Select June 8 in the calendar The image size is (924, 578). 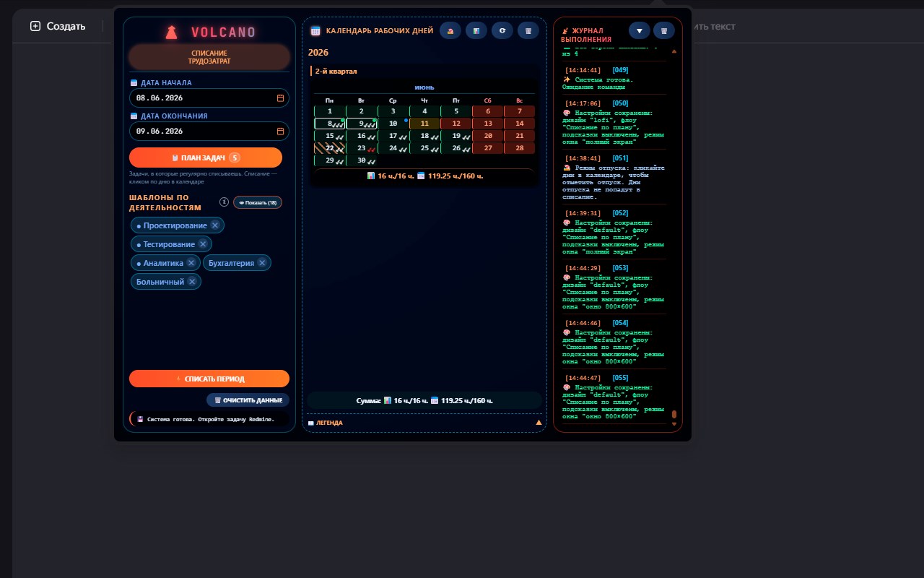[x=330, y=124]
